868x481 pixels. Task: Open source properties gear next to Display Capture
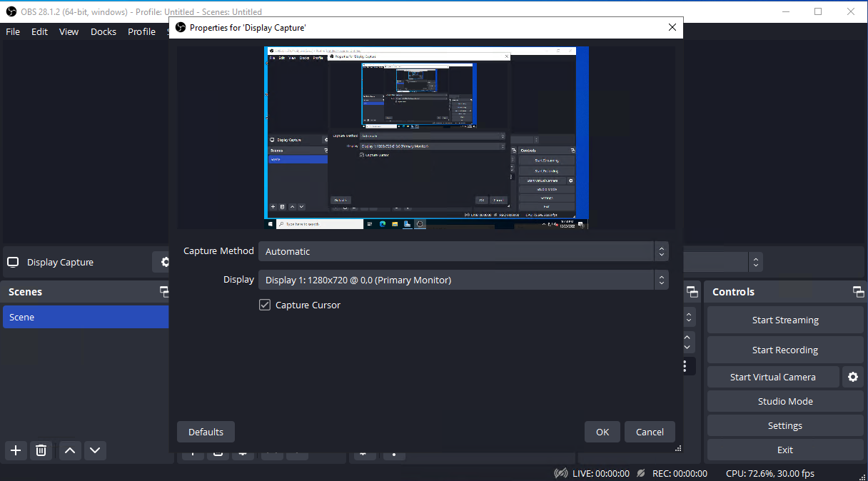(x=164, y=262)
